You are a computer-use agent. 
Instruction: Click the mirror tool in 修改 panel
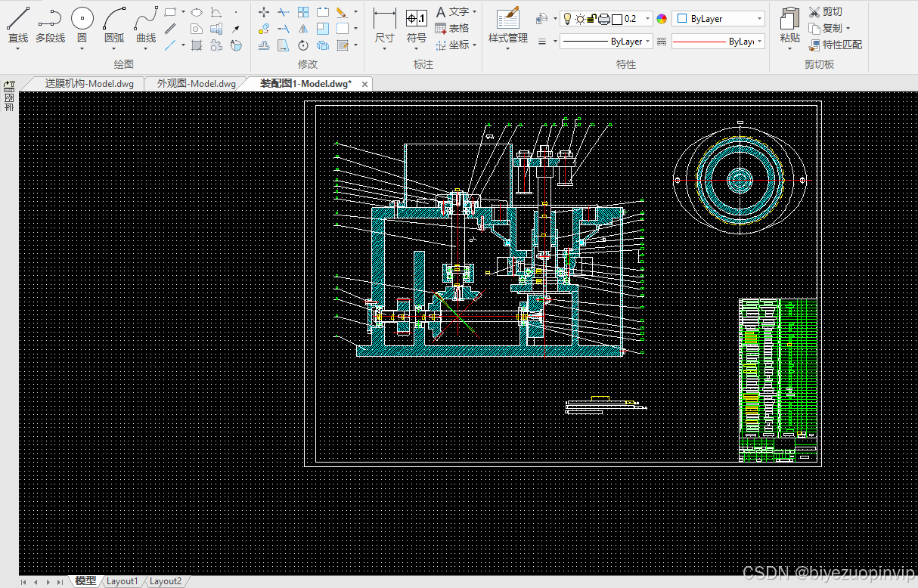click(302, 29)
